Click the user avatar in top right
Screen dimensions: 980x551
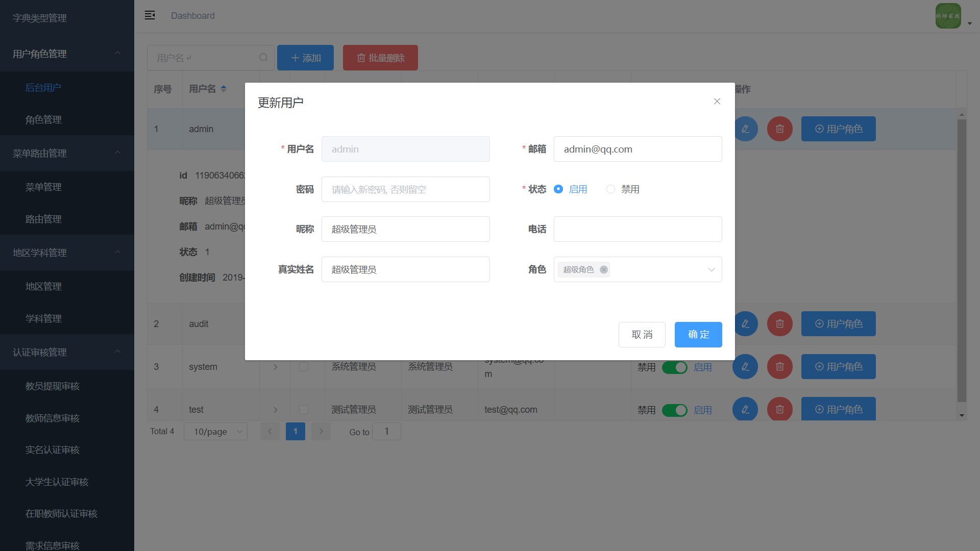tap(948, 16)
